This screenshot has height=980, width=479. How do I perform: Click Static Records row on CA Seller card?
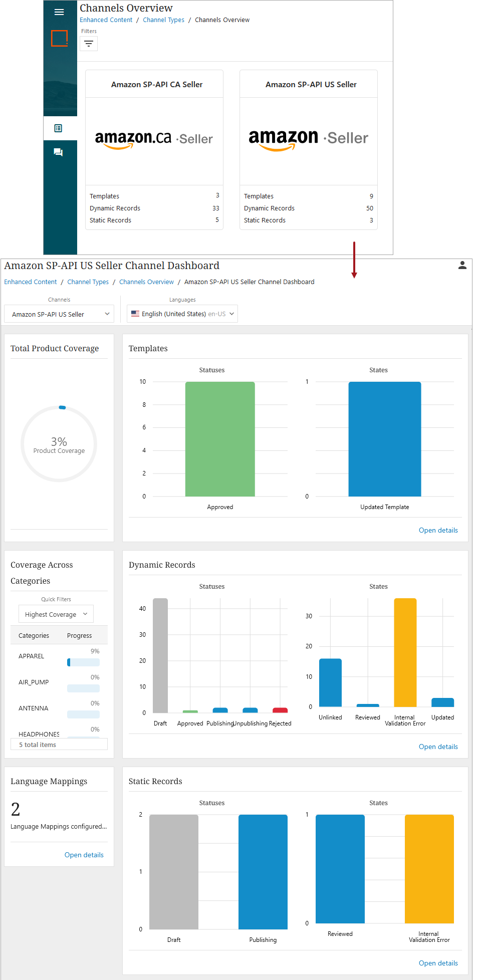click(154, 220)
